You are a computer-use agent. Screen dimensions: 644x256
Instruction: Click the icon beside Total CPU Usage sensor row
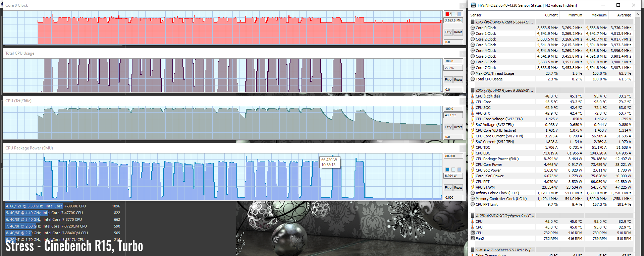click(x=473, y=79)
